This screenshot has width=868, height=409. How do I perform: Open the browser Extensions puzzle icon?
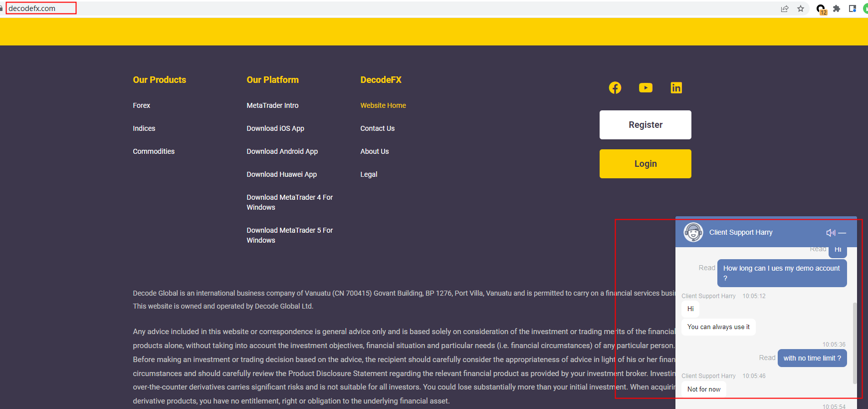837,8
